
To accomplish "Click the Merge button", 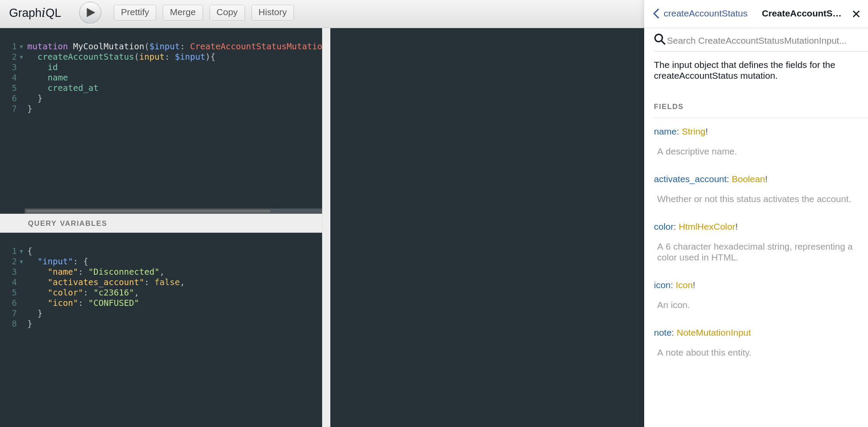I will (x=183, y=13).
